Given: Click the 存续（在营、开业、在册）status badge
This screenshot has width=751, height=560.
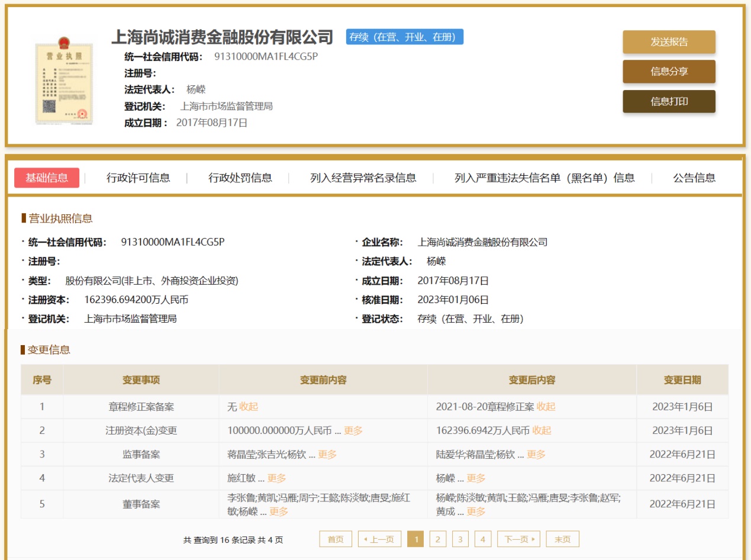Looking at the screenshot, I should pyautogui.click(x=404, y=37).
